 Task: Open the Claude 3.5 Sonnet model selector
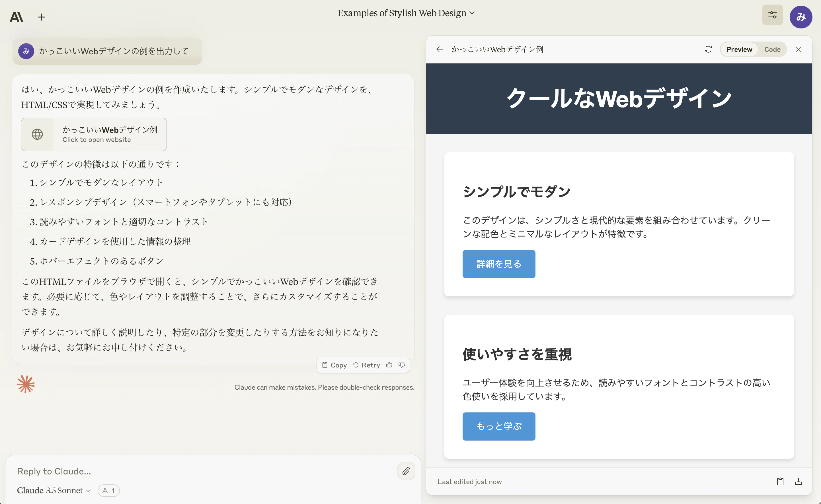pyautogui.click(x=54, y=490)
